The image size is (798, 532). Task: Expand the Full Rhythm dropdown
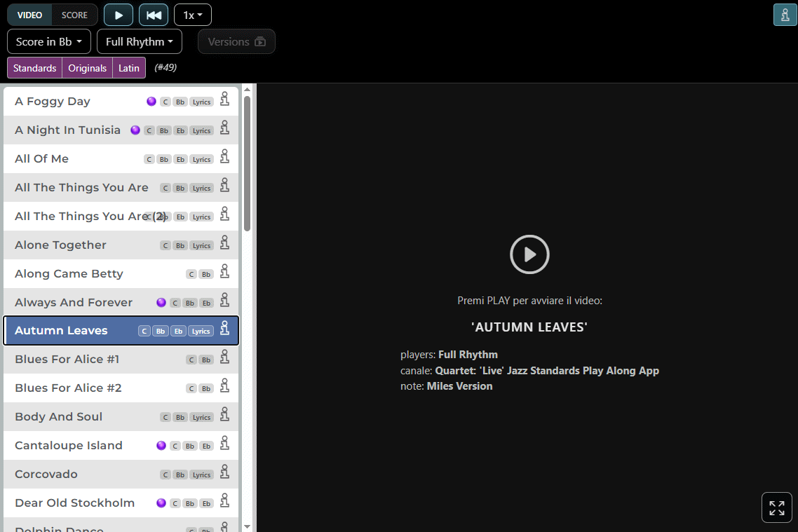tap(140, 42)
